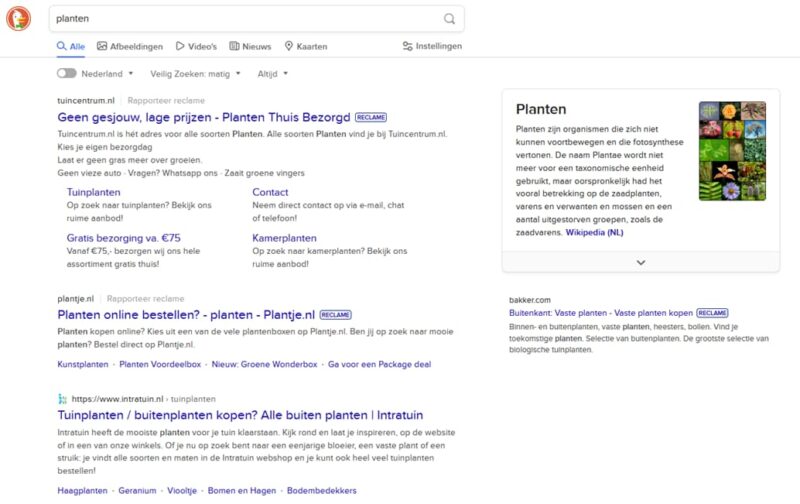The height and width of the screenshot is (504, 800).
Task: Click Rapporteer reclame next to plantje.nl
Action: pos(145,298)
